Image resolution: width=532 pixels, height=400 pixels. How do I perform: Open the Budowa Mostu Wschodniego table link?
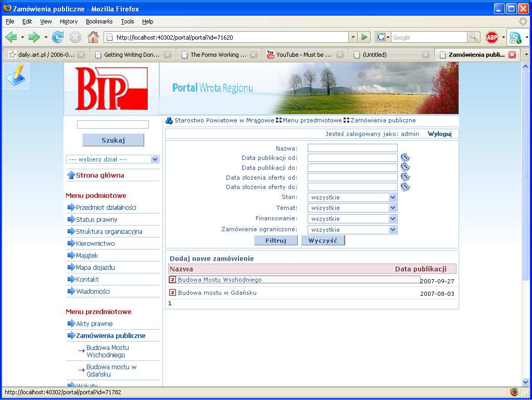click(220, 280)
